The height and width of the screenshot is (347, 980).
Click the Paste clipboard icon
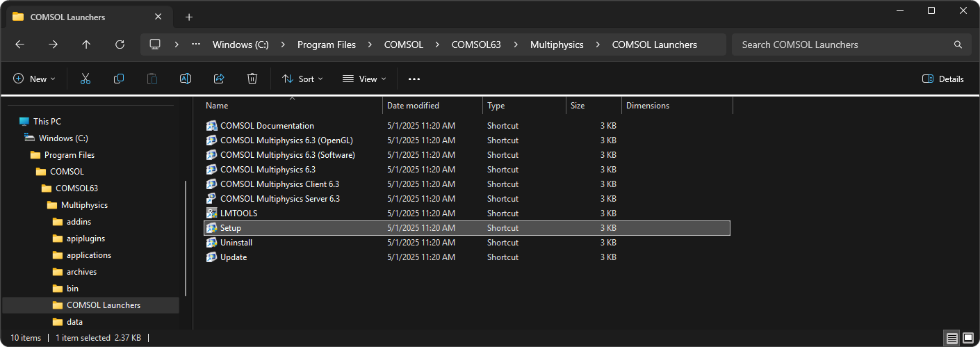[x=152, y=79]
